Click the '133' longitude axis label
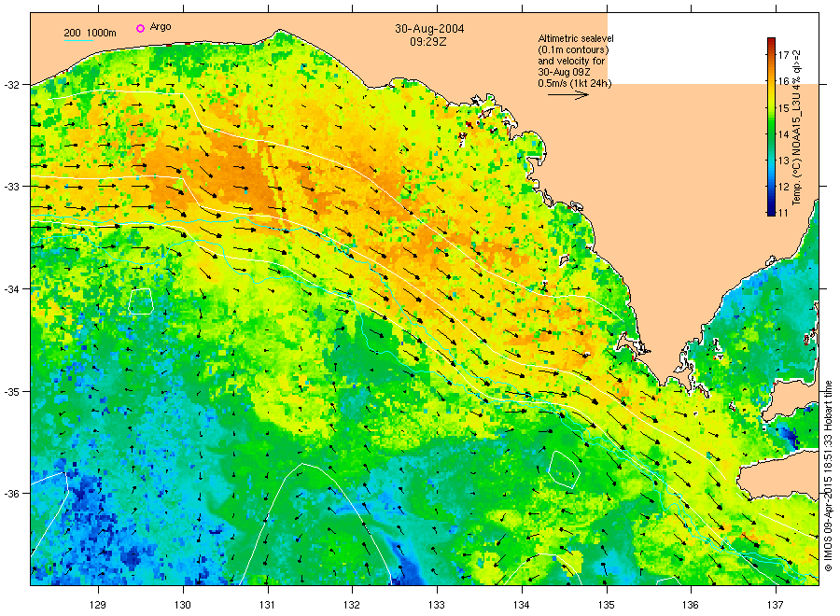 (x=437, y=605)
